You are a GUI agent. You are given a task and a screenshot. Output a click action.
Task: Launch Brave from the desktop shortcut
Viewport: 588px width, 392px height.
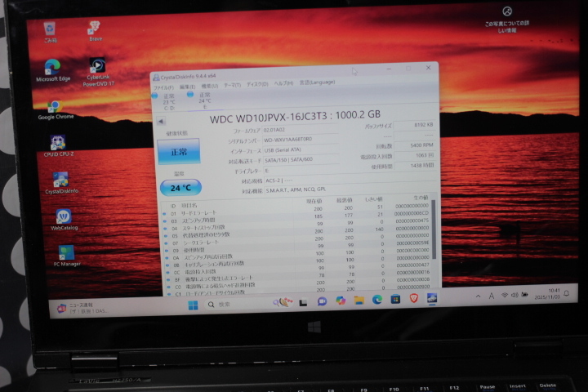point(95,31)
